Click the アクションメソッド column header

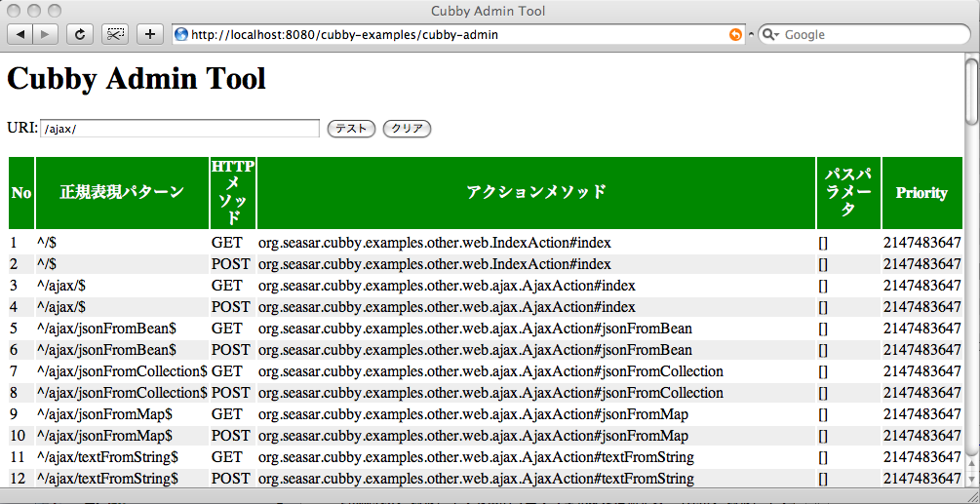tap(535, 192)
